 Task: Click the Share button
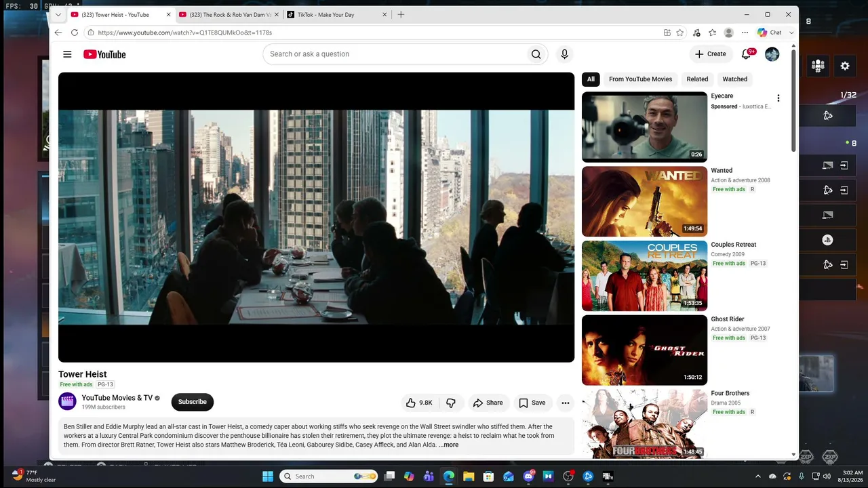point(488,403)
